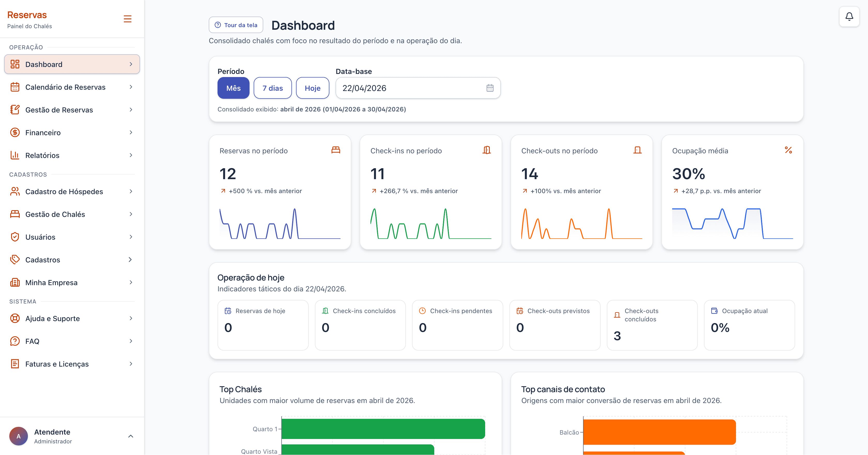Viewport: 868px width, 455px height.
Task: Click the Faturas e Licenças receipt icon
Action: click(15, 363)
